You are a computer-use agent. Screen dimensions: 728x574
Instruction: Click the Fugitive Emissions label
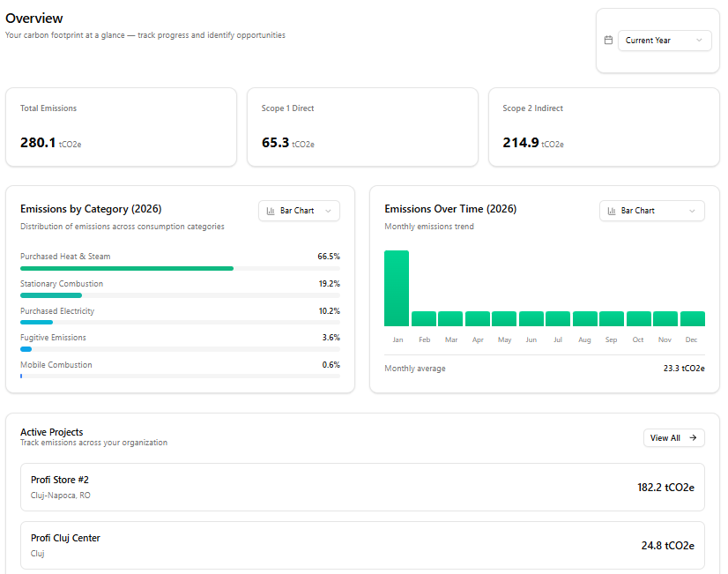53,338
